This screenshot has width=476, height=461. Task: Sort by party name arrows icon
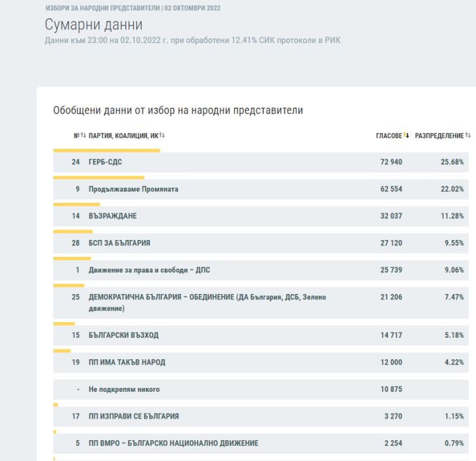click(162, 136)
